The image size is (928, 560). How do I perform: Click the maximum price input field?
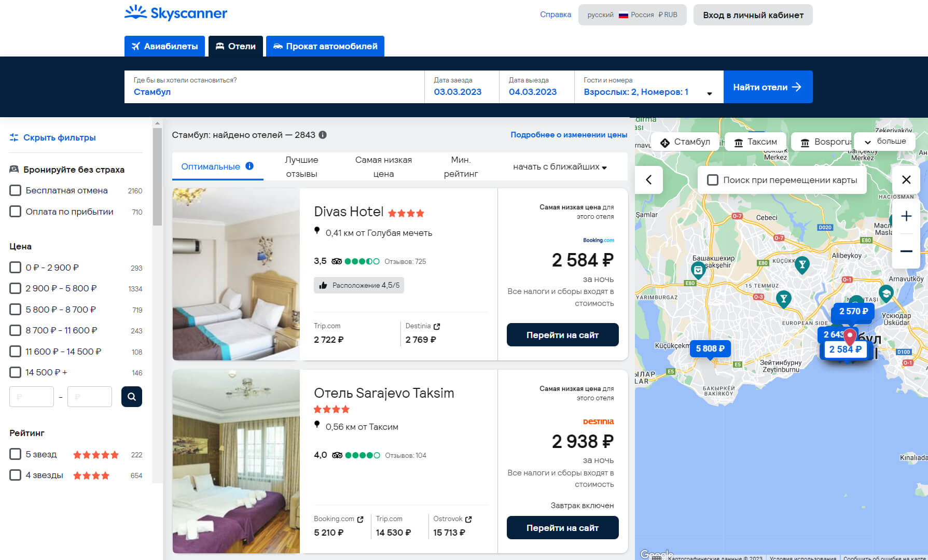pos(90,397)
